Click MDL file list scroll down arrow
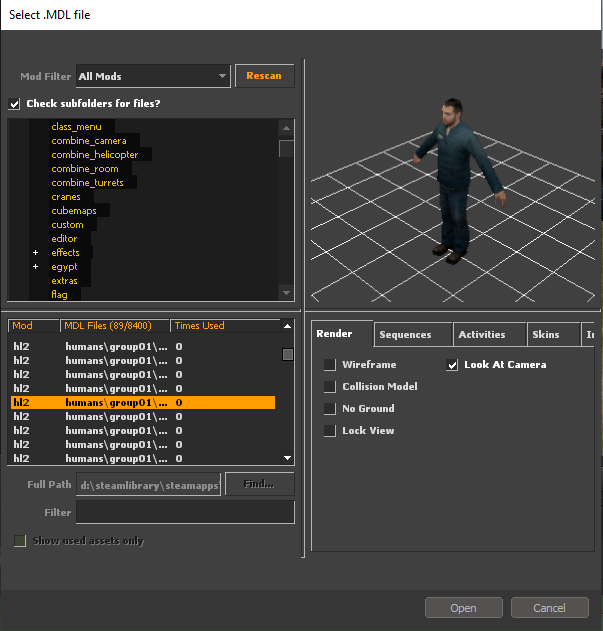 pyautogui.click(x=287, y=458)
